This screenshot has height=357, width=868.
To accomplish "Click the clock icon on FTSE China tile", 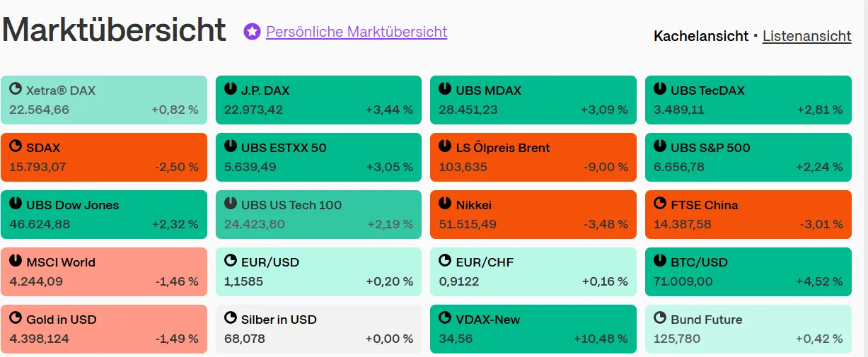I will click(659, 204).
